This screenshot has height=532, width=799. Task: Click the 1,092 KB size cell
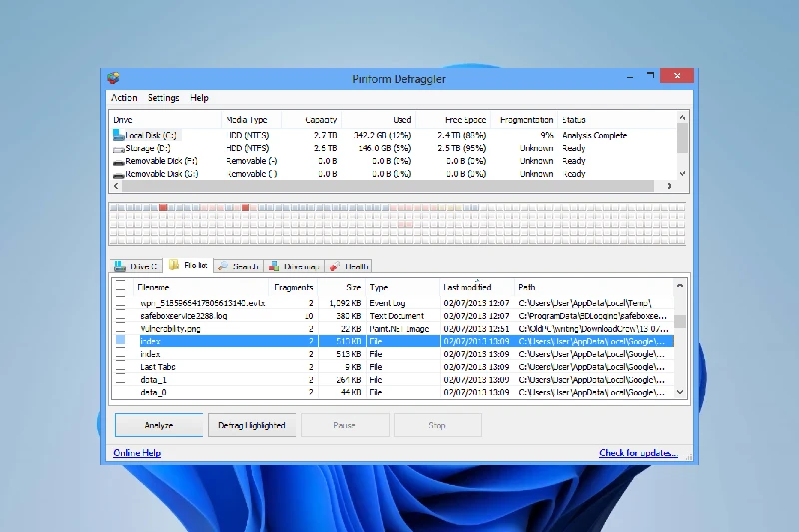pyautogui.click(x=345, y=303)
